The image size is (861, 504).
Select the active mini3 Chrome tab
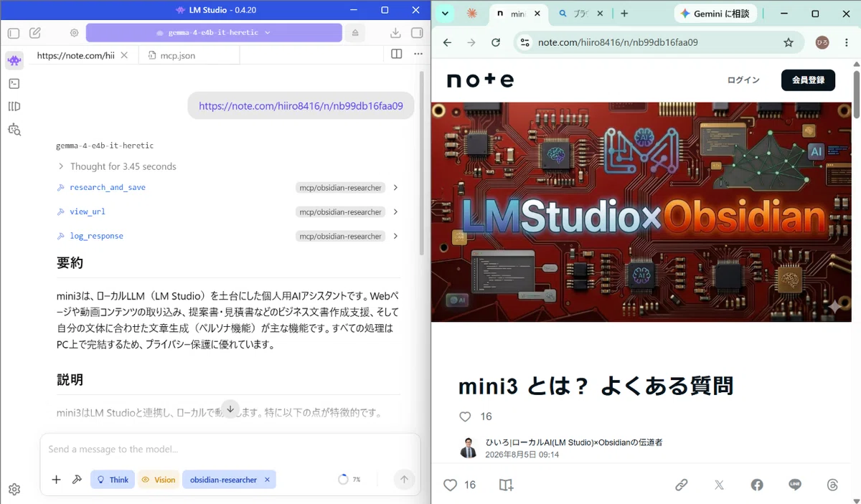[x=518, y=14]
